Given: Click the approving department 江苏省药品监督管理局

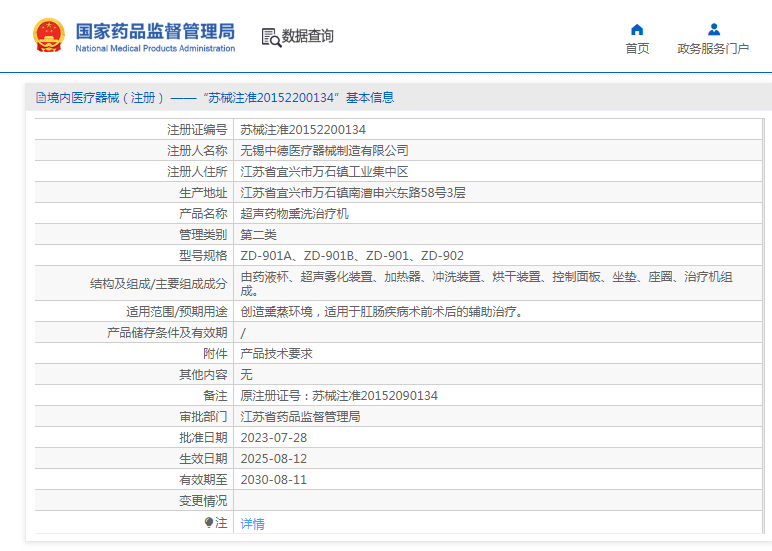Looking at the screenshot, I should 300,417.
